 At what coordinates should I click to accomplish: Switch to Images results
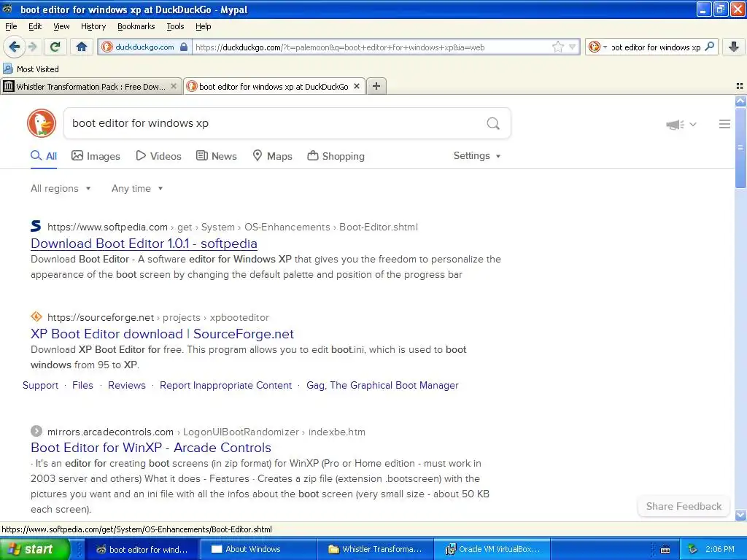click(96, 156)
